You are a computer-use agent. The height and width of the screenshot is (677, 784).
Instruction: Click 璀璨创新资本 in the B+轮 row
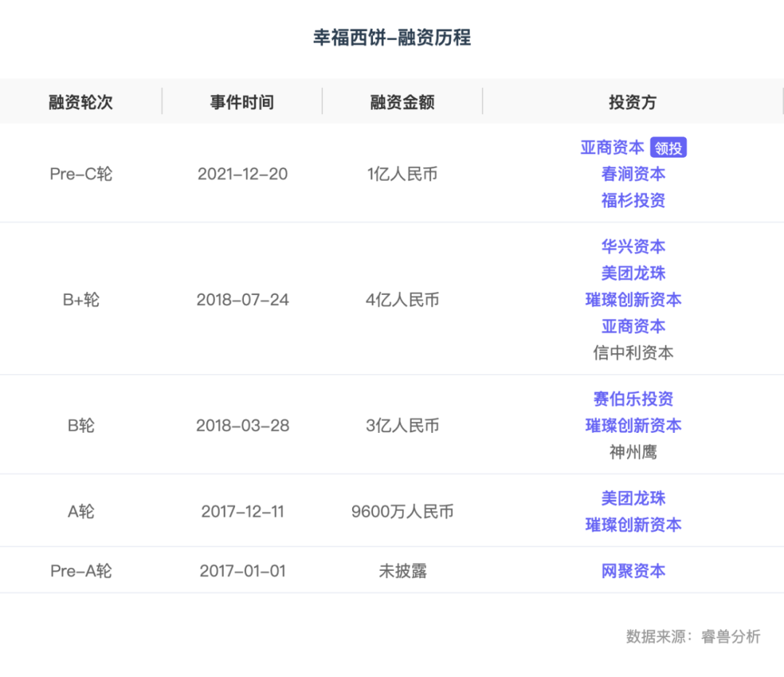[633, 299]
